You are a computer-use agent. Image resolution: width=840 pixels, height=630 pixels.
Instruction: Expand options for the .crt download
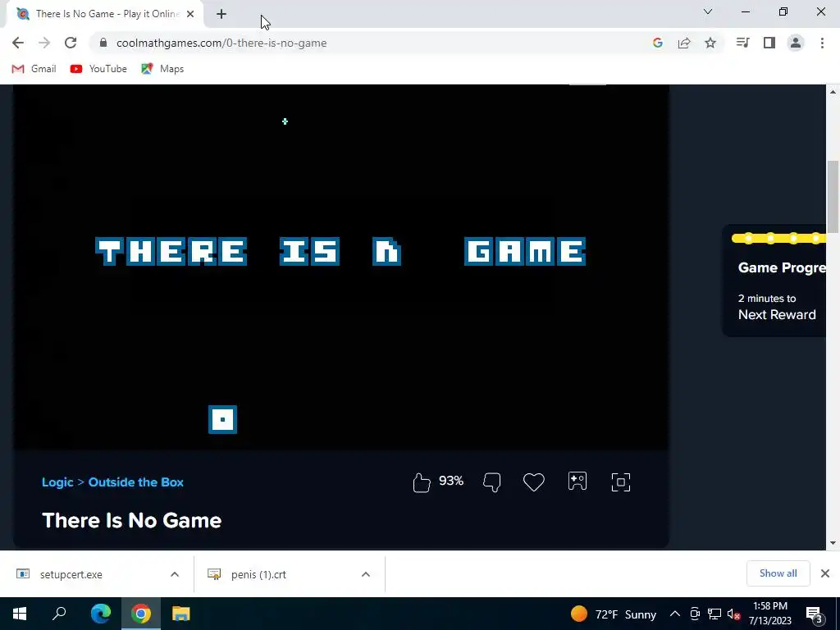pyautogui.click(x=366, y=574)
